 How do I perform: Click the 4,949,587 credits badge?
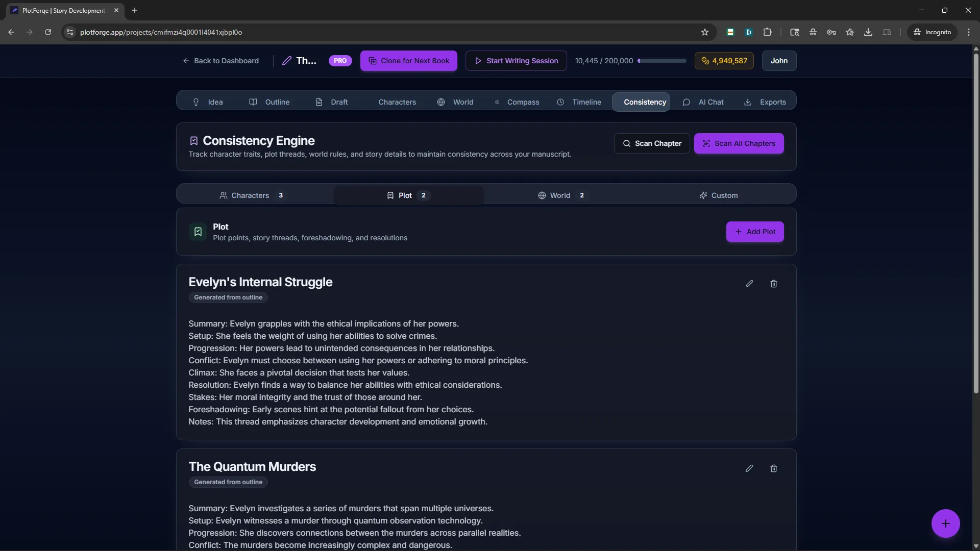[724, 61]
